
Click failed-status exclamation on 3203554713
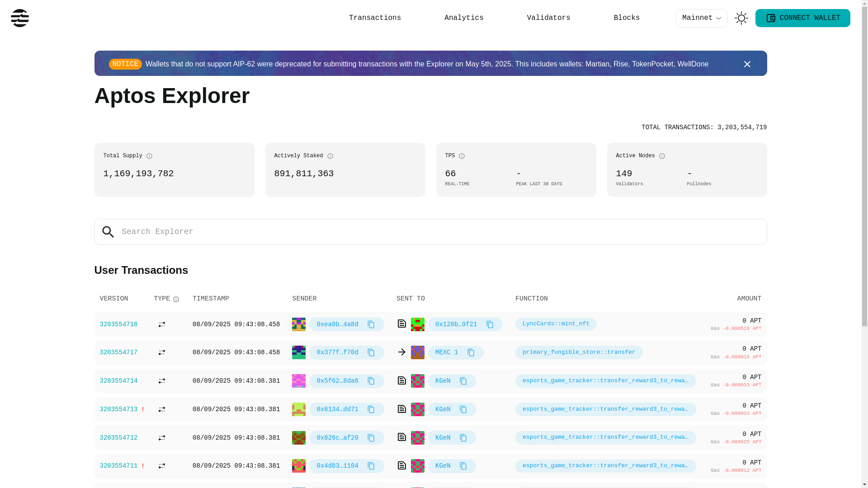click(x=143, y=409)
